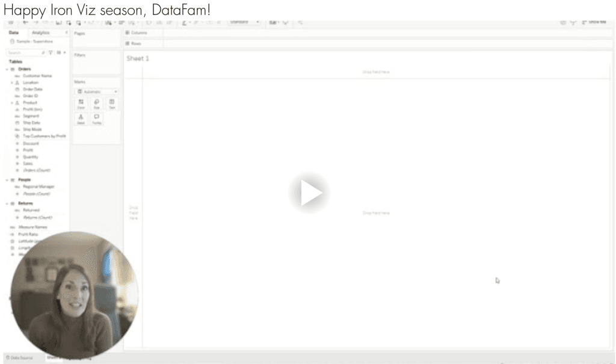
Task: Click the Color card in Marks
Action: tap(81, 103)
